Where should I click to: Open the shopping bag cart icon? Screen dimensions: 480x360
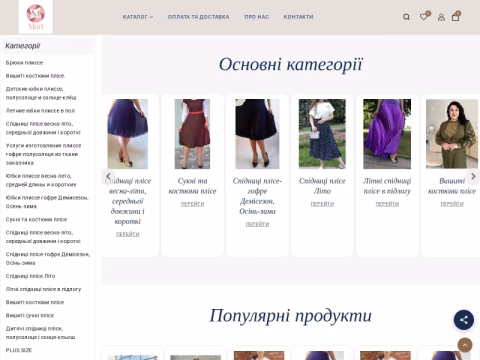(x=456, y=16)
